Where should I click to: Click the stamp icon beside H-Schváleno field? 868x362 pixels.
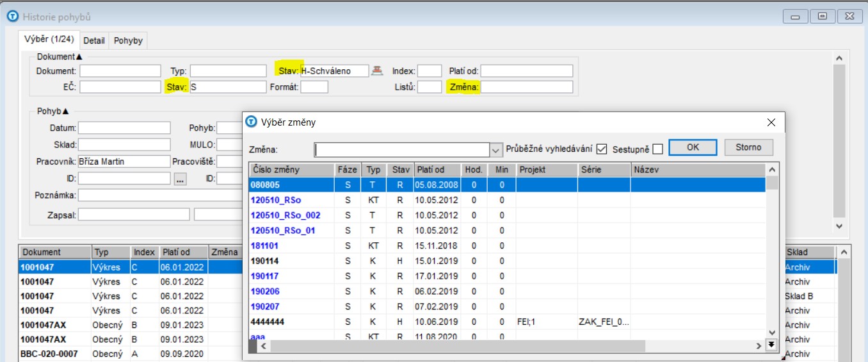[377, 70]
